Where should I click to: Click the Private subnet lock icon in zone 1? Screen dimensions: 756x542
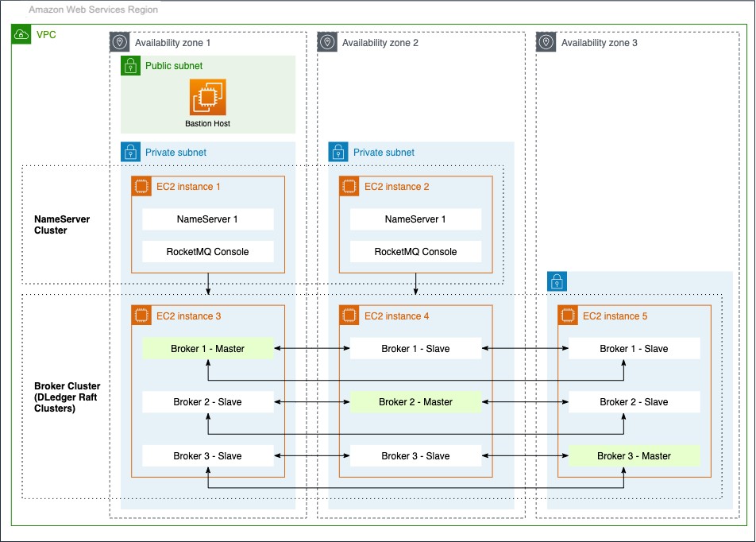[x=130, y=152]
